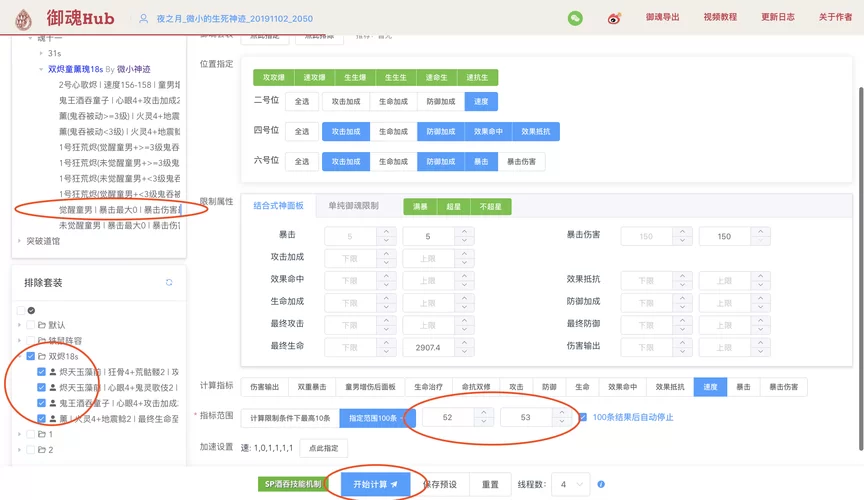Open the WeChat icon in header

coord(575,18)
